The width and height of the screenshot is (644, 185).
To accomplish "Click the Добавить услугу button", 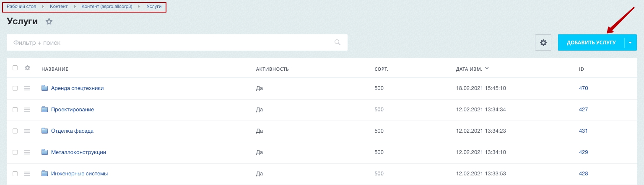I will pos(591,43).
